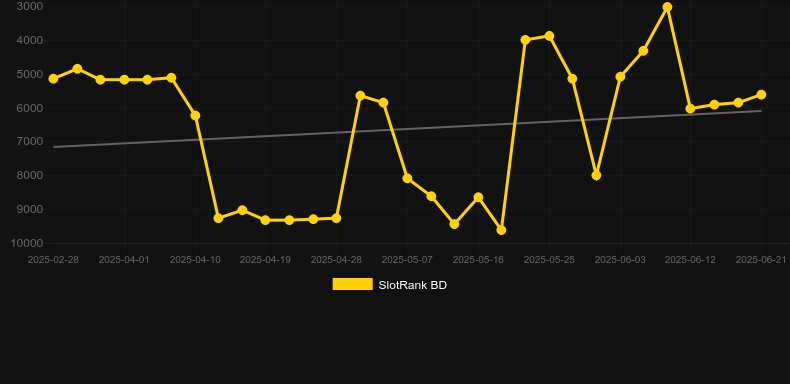The height and width of the screenshot is (384, 790).
Task: Click the y-axis value 5000
Action: pos(30,74)
